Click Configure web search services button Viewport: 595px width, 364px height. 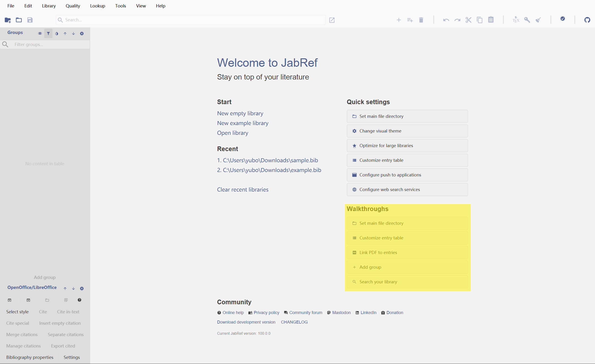click(x=407, y=190)
